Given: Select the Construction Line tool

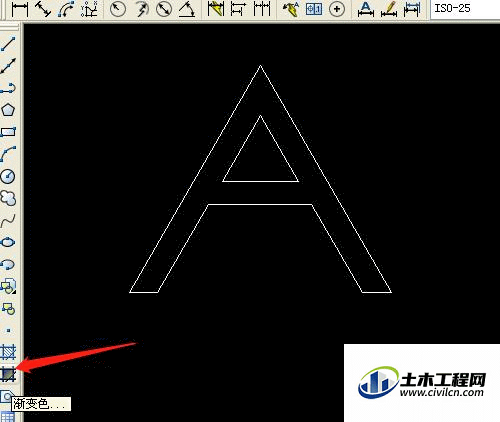Looking at the screenshot, I should coord(8,66).
